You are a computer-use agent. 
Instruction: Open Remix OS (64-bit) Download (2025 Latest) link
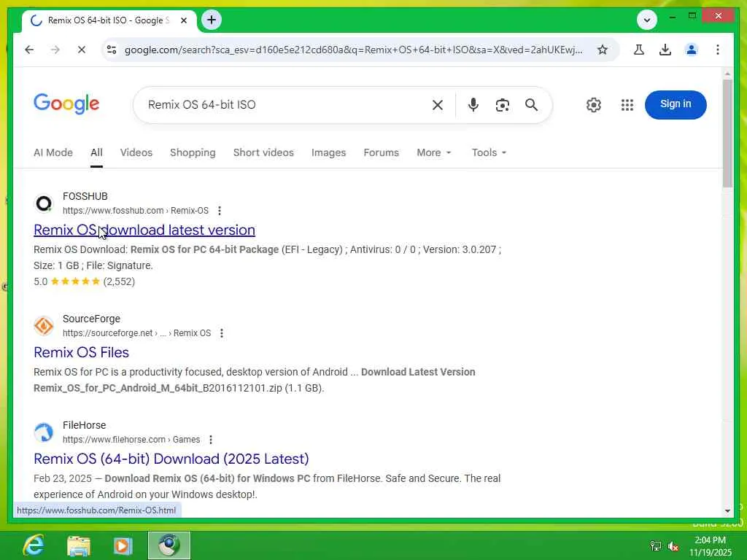(171, 459)
